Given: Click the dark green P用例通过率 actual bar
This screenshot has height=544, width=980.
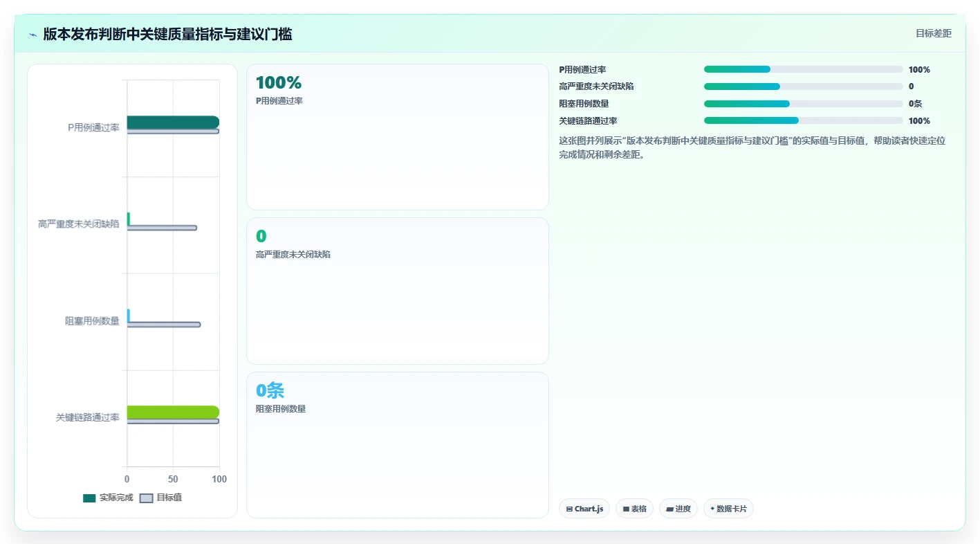Looking at the screenshot, I should pyautogui.click(x=173, y=123).
